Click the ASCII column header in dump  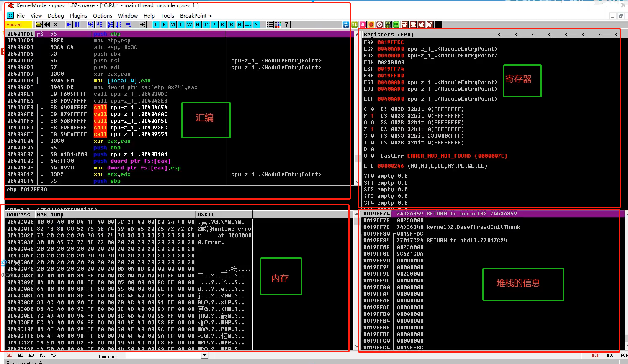[224, 215]
